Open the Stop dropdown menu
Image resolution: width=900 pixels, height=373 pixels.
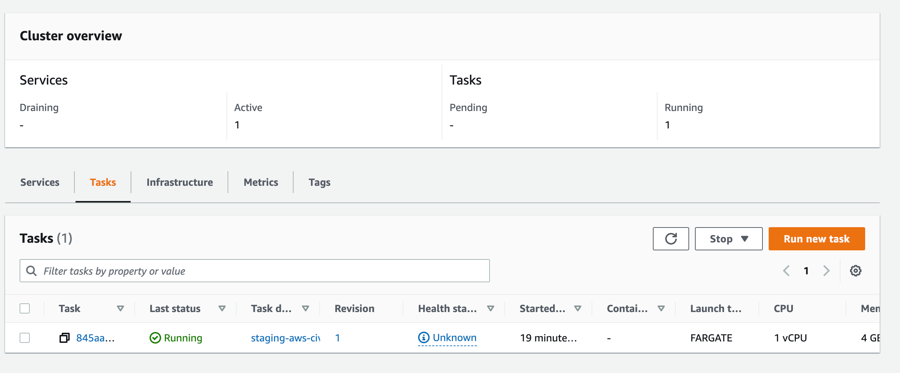click(x=728, y=239)
